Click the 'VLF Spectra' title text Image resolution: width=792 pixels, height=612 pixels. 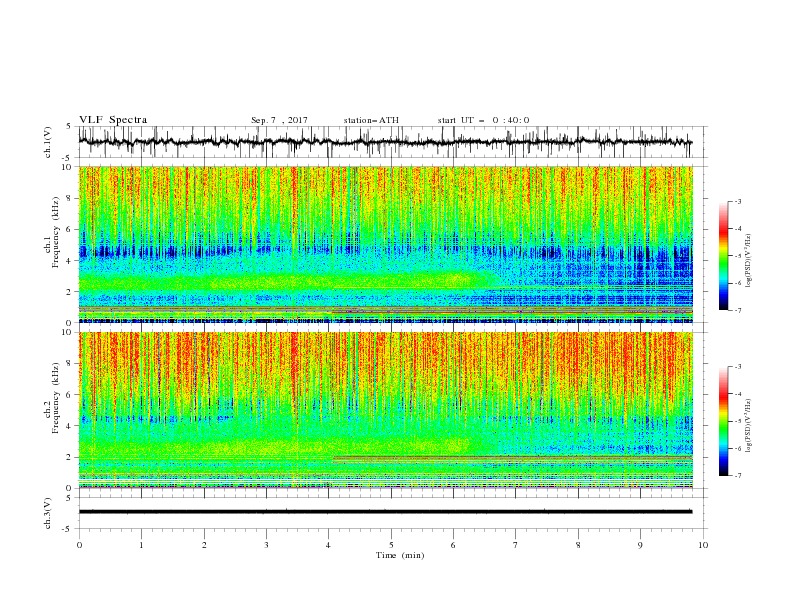click(x=113, y=120)
